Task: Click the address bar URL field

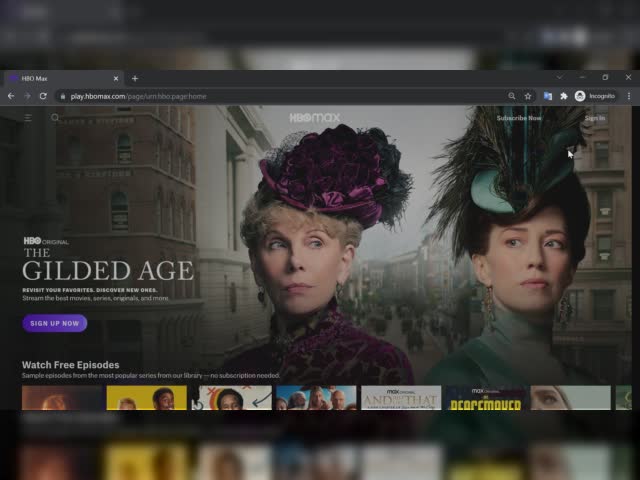Action: [282, 96]
